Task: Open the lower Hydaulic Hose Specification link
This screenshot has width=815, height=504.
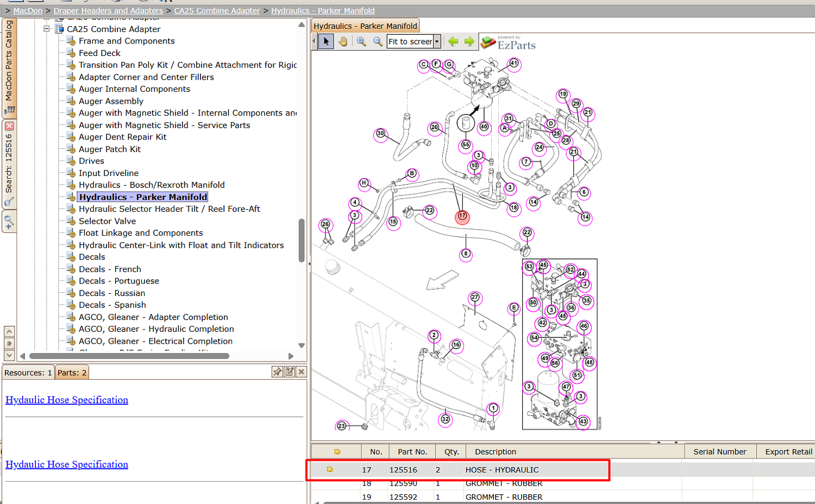Action: coord(67,464)
